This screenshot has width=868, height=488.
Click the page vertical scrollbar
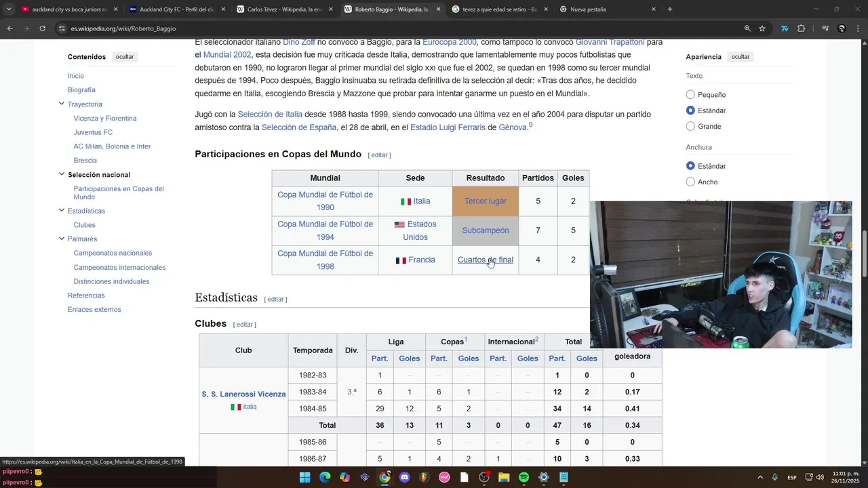coord(864,254)
